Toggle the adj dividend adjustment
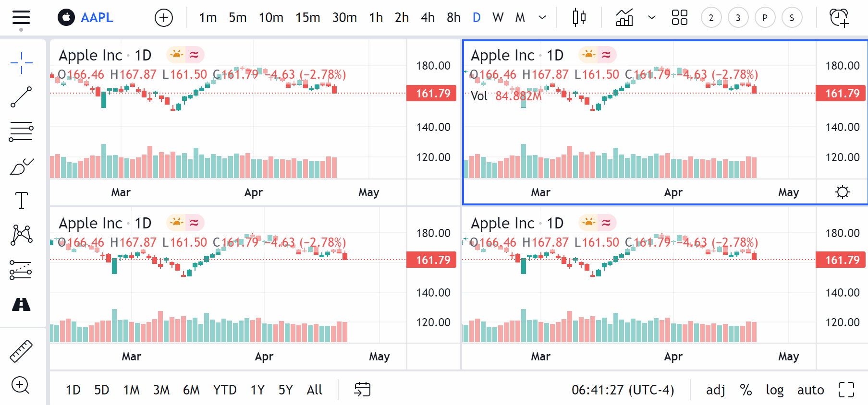The width and height of the screenshot is (868, 405). point(715,390)
